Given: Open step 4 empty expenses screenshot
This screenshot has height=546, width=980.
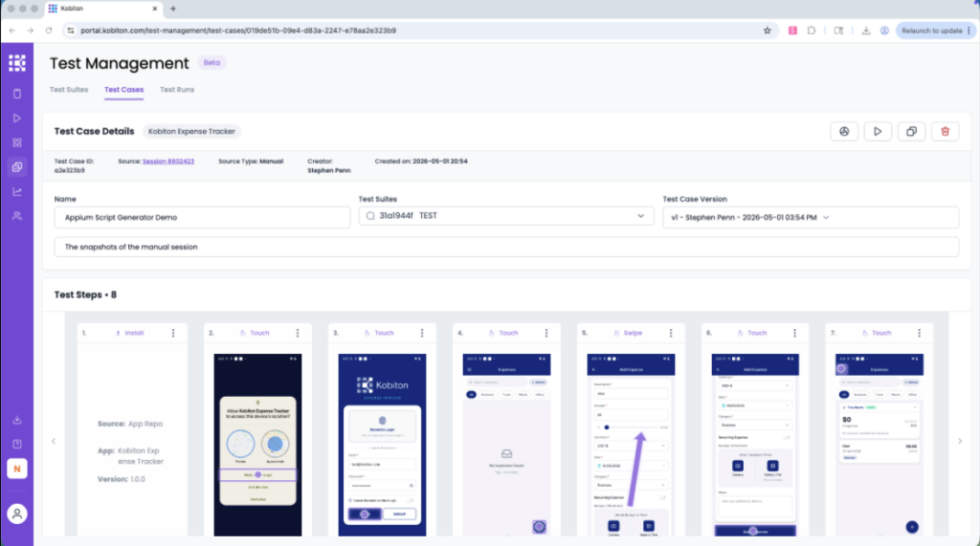Looking at the screenshot, I should coord(506,445).
